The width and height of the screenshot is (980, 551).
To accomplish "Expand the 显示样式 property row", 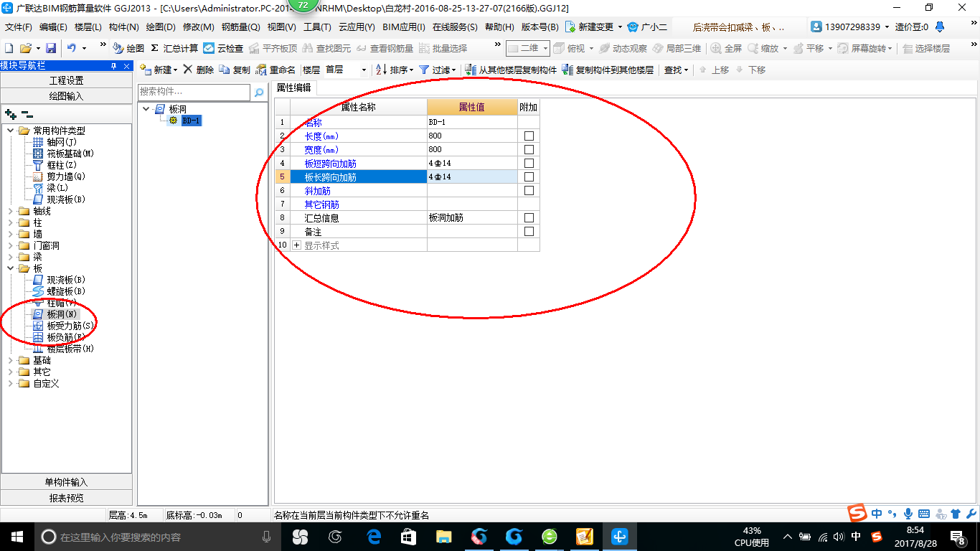I will point(296,245).
